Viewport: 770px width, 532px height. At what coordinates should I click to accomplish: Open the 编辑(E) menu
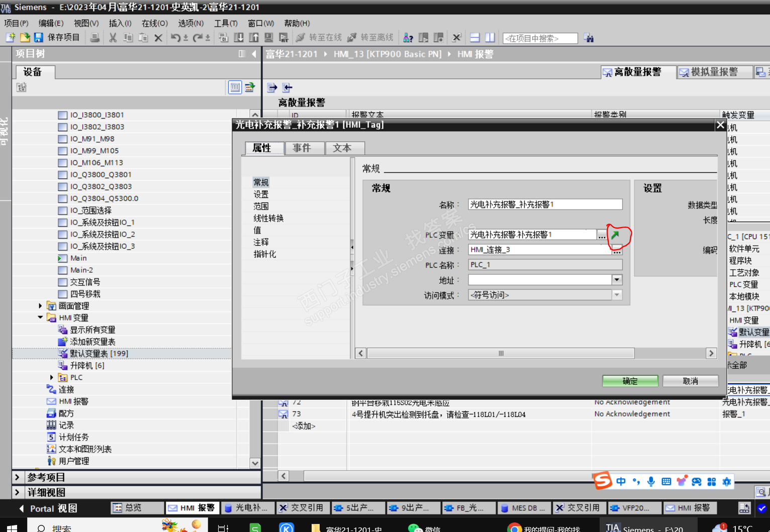click(51, 23)
